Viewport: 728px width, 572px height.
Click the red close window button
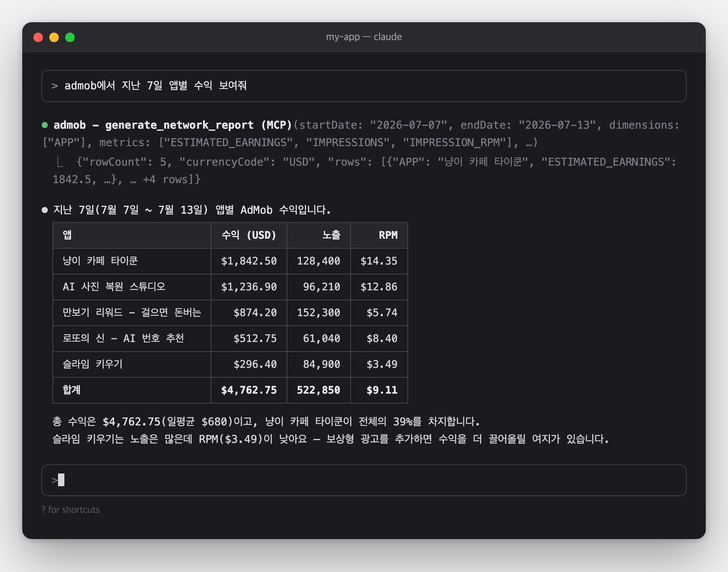38,37
